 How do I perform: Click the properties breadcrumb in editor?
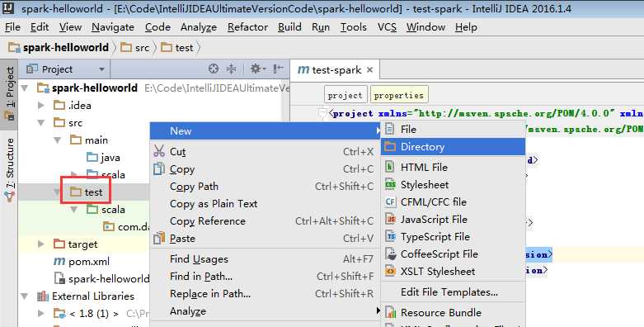399,95
